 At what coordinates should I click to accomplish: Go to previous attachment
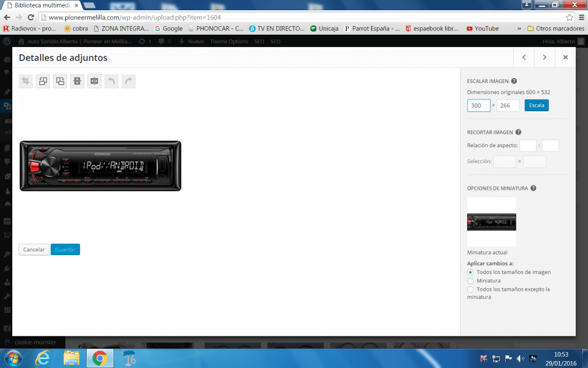coord(524,57)
